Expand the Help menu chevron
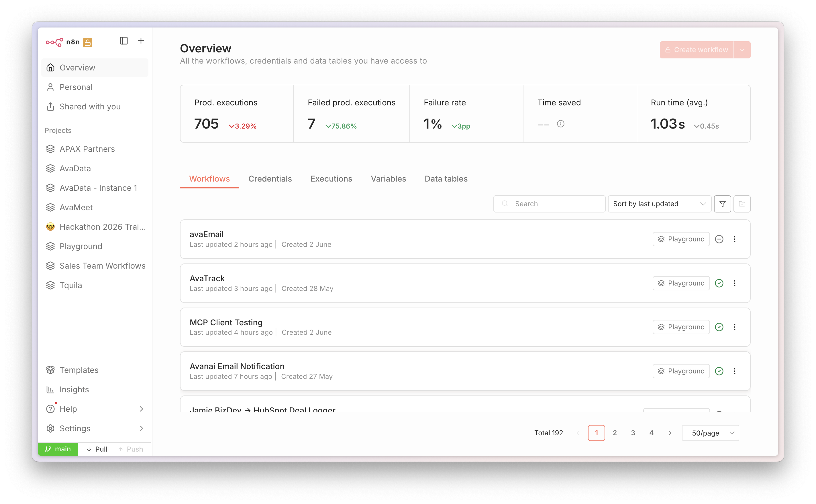The image size is (816, 504). point(141,409)
